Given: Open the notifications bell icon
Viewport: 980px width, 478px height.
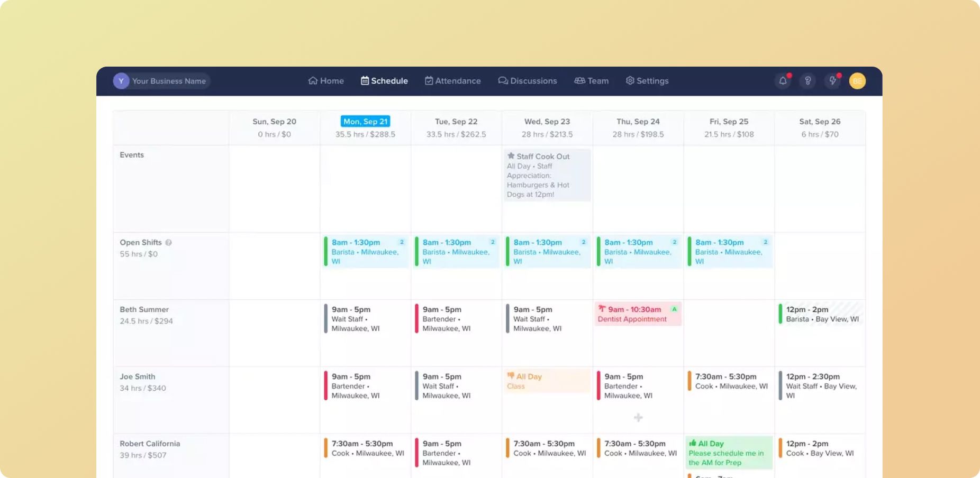Looking at the screenshot, I should pos(783,81).
